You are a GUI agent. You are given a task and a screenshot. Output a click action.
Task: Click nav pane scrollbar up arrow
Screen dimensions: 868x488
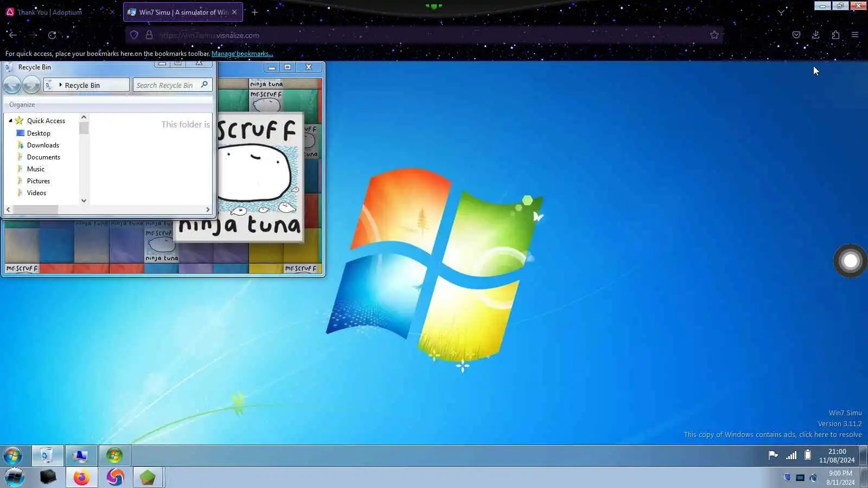84,117
